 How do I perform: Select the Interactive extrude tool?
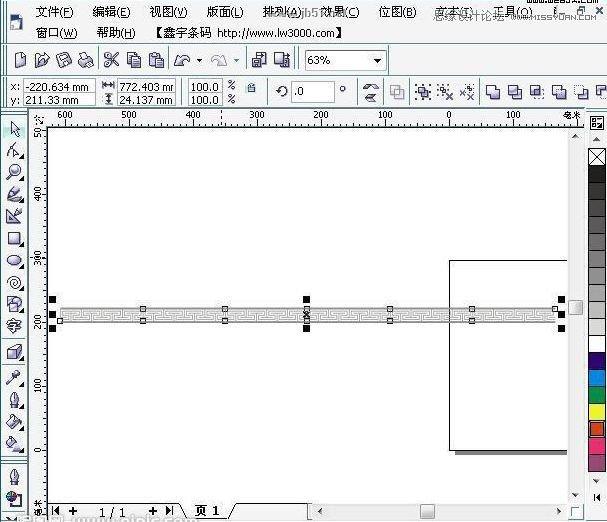pyautogui.click(x=15, y=353)
